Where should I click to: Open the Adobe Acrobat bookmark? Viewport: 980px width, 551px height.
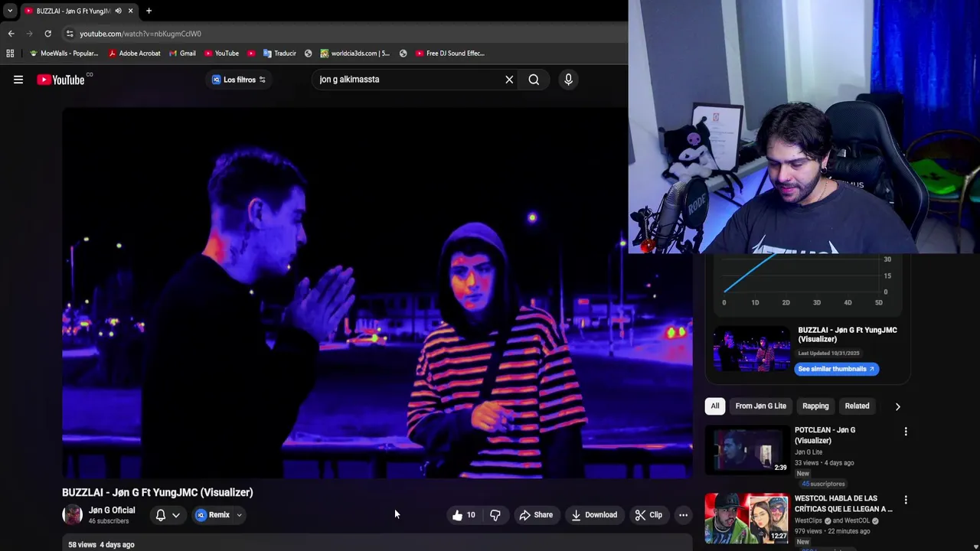(134, 54)
